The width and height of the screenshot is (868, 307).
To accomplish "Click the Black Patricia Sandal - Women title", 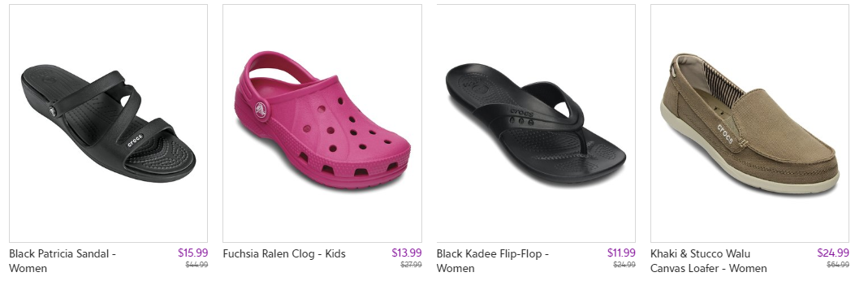I will pyautogui.click(x=63, y=261).
